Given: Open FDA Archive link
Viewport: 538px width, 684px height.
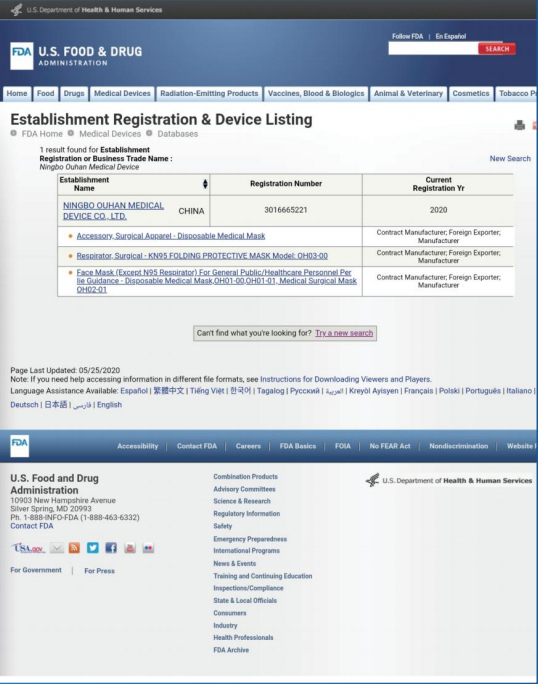Looking at the screenshot, I should click(x=231, y=650).
